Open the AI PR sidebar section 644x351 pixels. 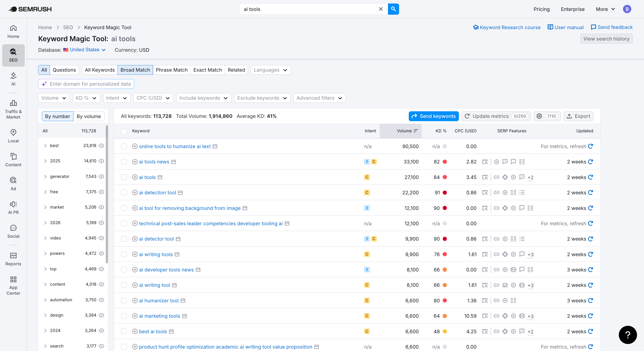(x=13, y=207)
